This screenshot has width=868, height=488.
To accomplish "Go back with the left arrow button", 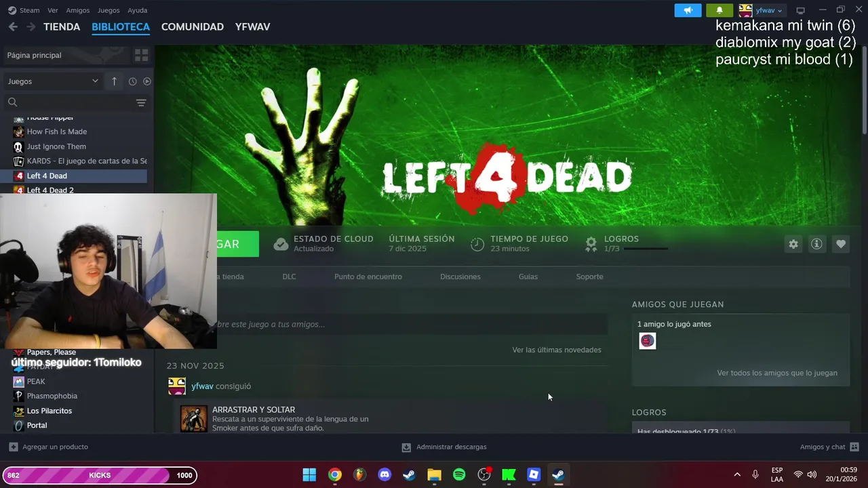I will click(13, 26).
